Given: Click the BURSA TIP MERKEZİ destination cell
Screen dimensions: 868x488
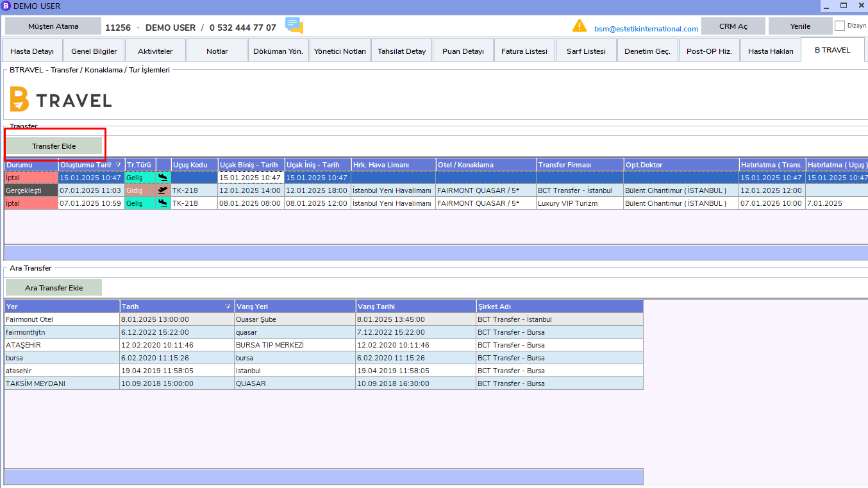Looking at the screenshot, I should [295, 345].
